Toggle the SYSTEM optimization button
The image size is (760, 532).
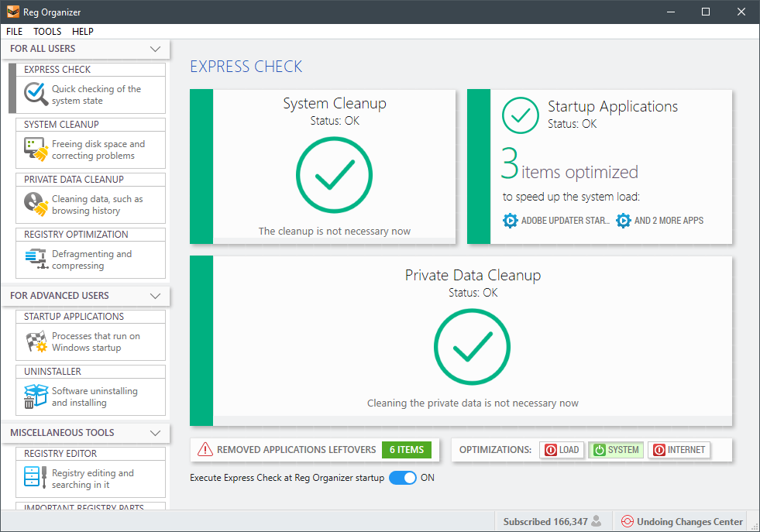pos(616,450)
